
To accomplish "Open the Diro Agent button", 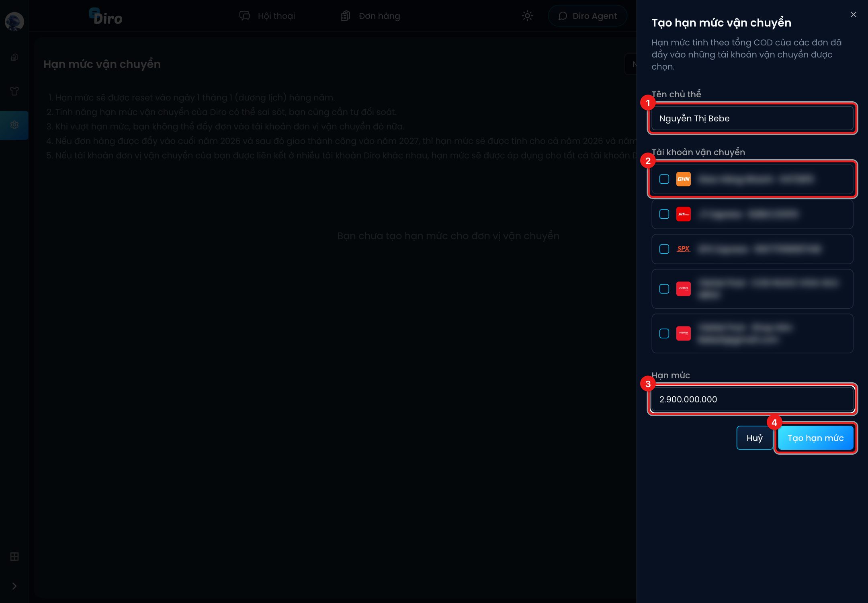I will [588, 16].
